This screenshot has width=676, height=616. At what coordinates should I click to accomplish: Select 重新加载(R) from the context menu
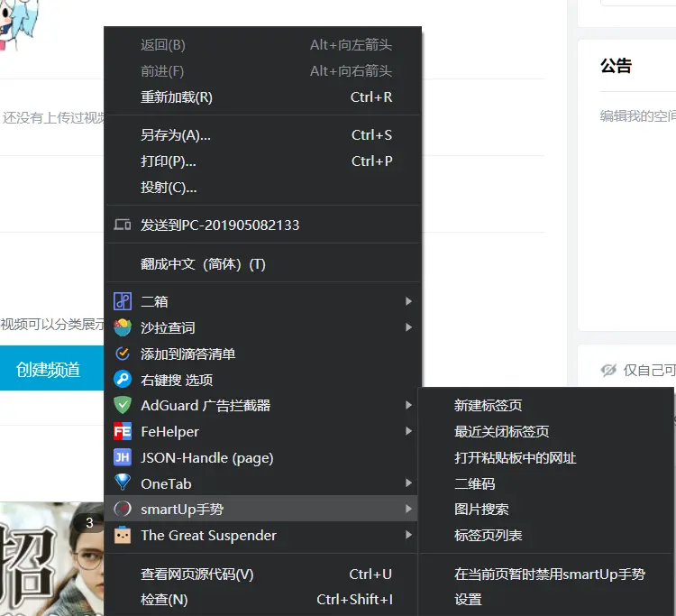pyautogui.click(x=262, y=97)
